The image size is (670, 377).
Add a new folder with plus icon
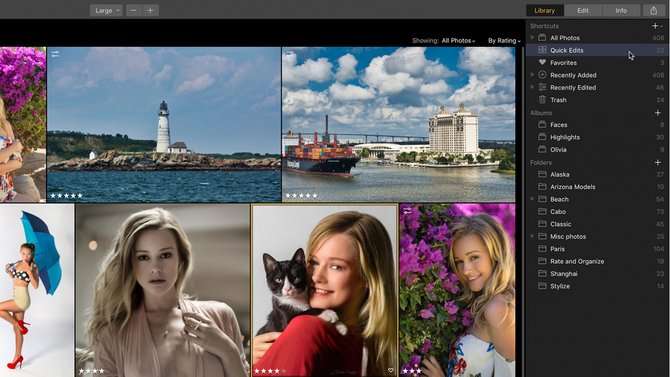click(x=658, y=162)
